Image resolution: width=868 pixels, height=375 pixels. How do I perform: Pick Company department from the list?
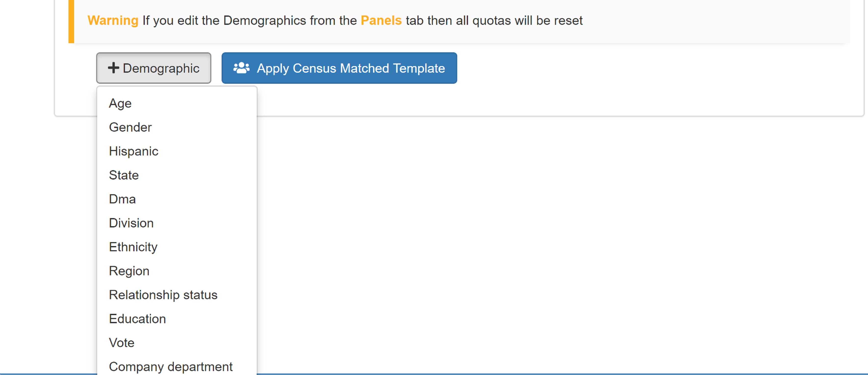pyautogui.click(x=176, y=366)
